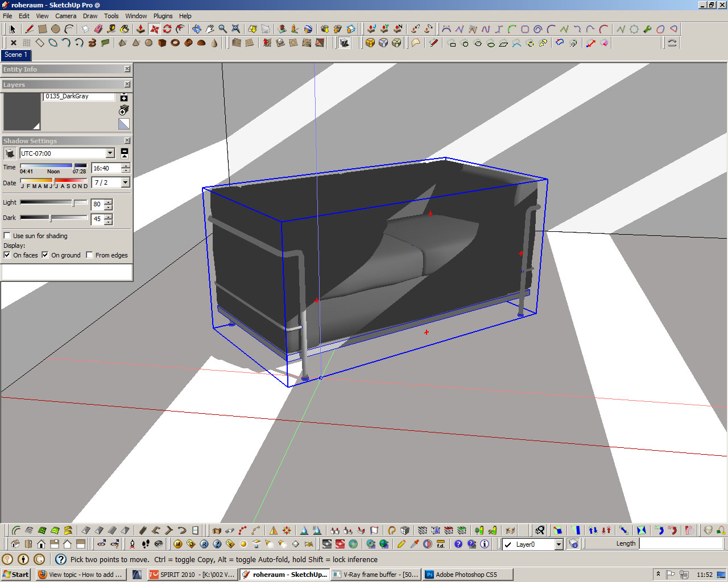
Task: Increase the Light value stepper
Action: 109,202
